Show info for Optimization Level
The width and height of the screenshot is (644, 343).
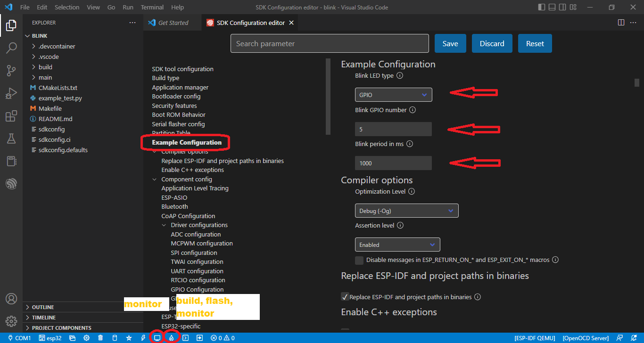pos(412,192)
